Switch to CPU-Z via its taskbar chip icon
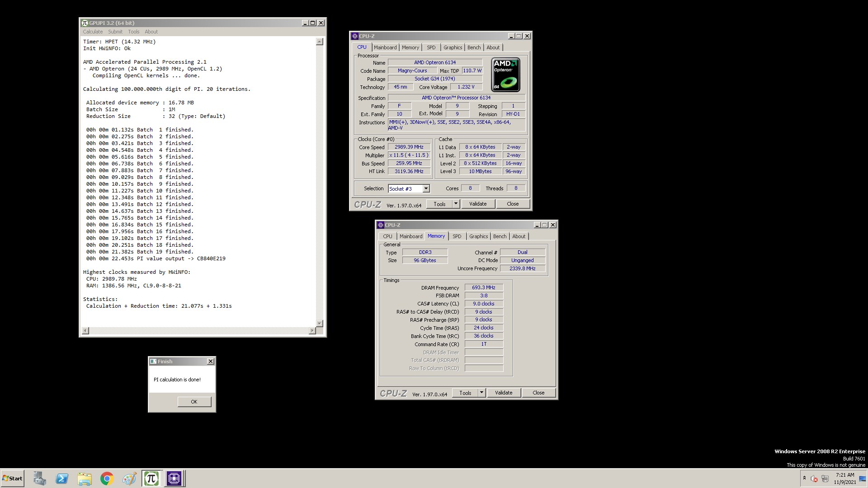Image resolution: width=868 pixels, height=488 pixels. pos(174,479)
